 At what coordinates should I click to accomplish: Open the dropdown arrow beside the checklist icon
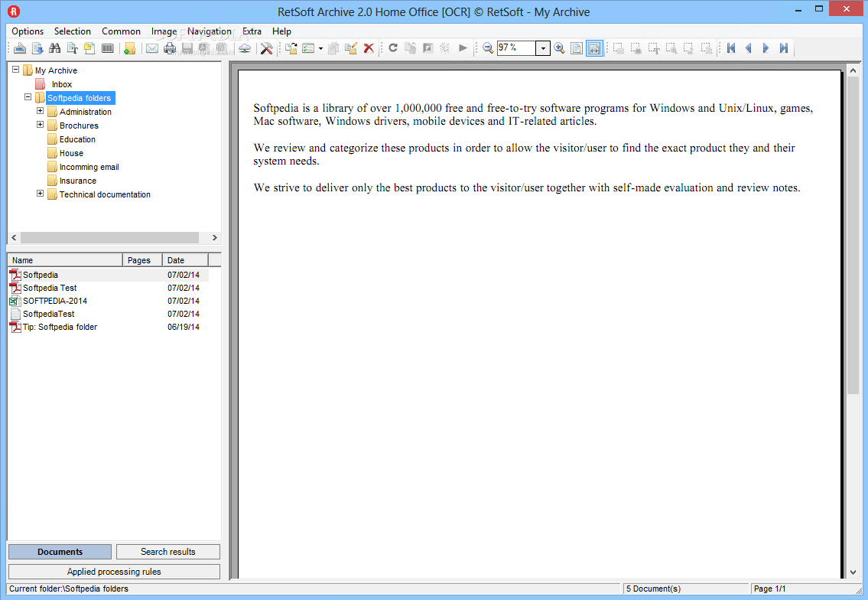[320, 48]
